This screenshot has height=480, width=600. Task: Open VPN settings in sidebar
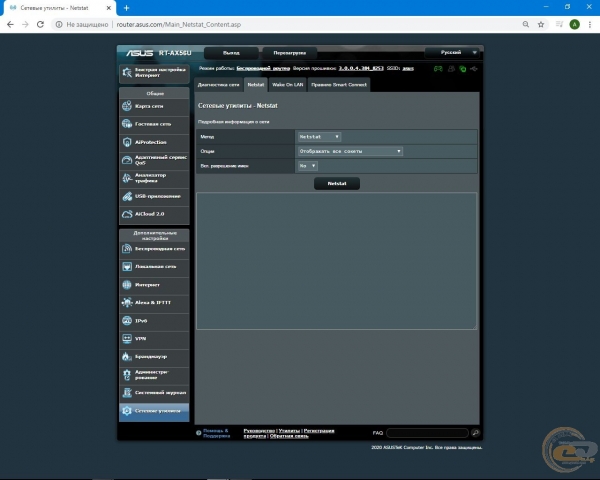click(x=154, y=339)
